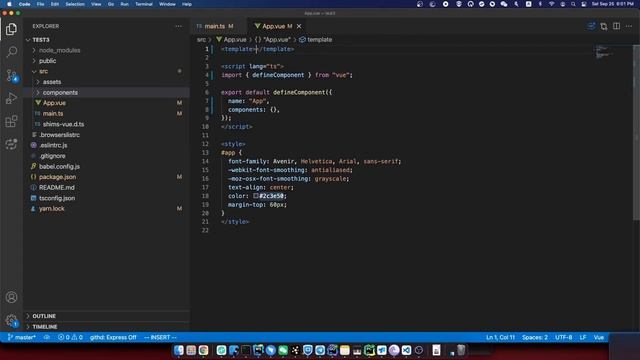Open the Accounts menu icon
The image size is (640, 360).
coord(11,297)
